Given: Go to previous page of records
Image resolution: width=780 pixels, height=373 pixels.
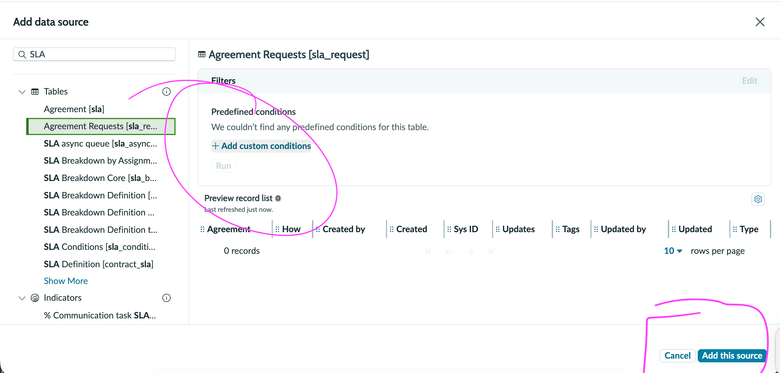Looking at the screenshot, I should [449, 252].
